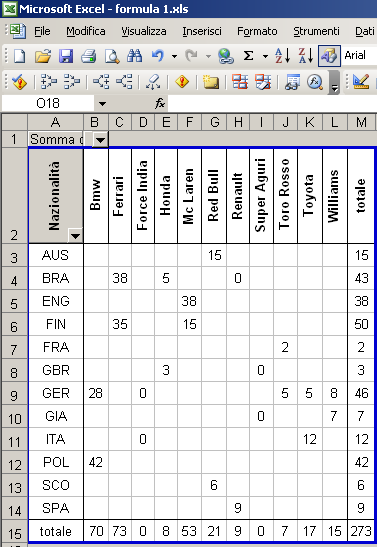
Task: Toggle the highlighted drawing toolbar button
Action: 329,56
